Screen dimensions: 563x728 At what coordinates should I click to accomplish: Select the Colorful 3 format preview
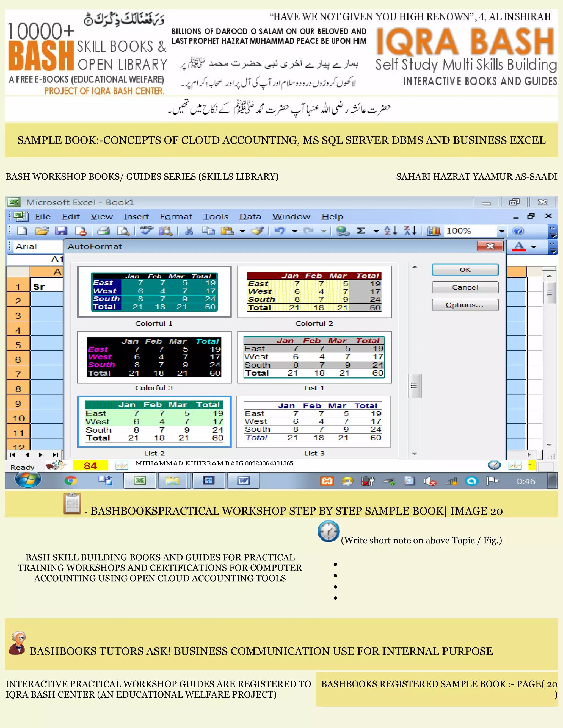point(154,357)
